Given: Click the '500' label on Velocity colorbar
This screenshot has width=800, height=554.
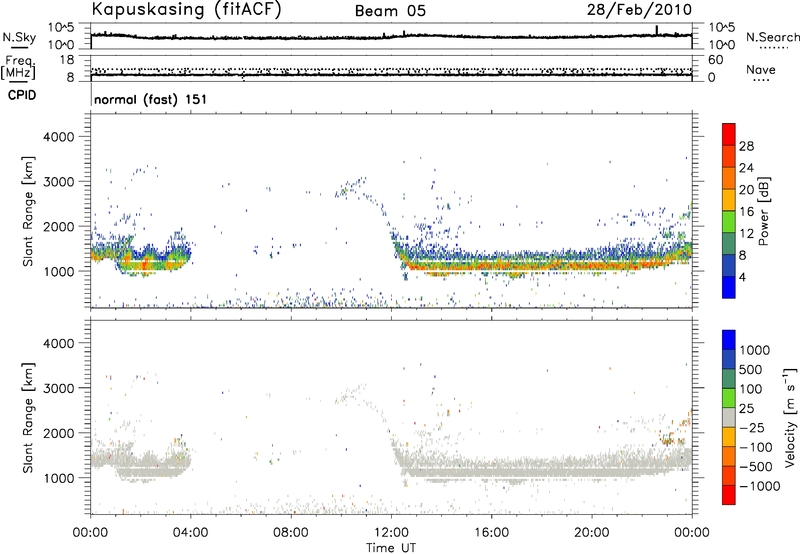Looking at the screenshot, I should [x=751, y=370].
